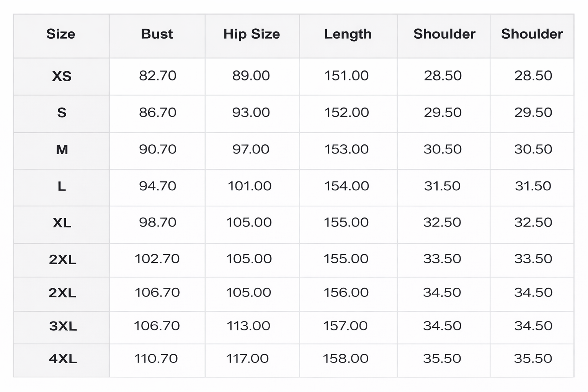Click the Bust column header
The width and height of the screenshot is (588, 392).
click(x=157, y=34)
